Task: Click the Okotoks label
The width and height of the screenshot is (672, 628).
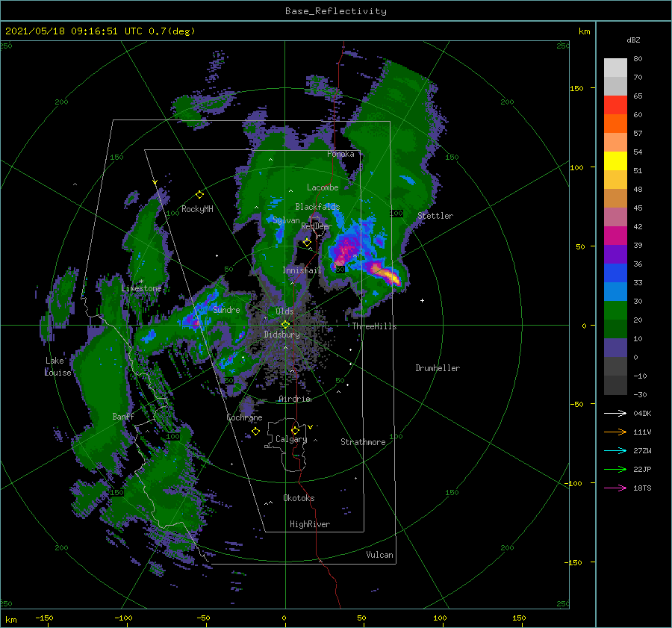Action: click(x=299, y=498)
